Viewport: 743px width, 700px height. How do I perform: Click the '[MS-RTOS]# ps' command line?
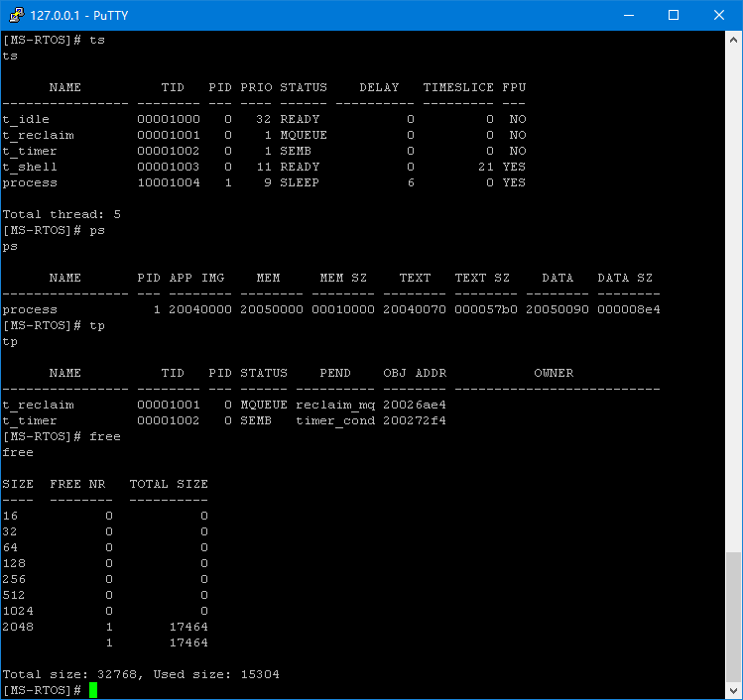[x=54, y=231]
